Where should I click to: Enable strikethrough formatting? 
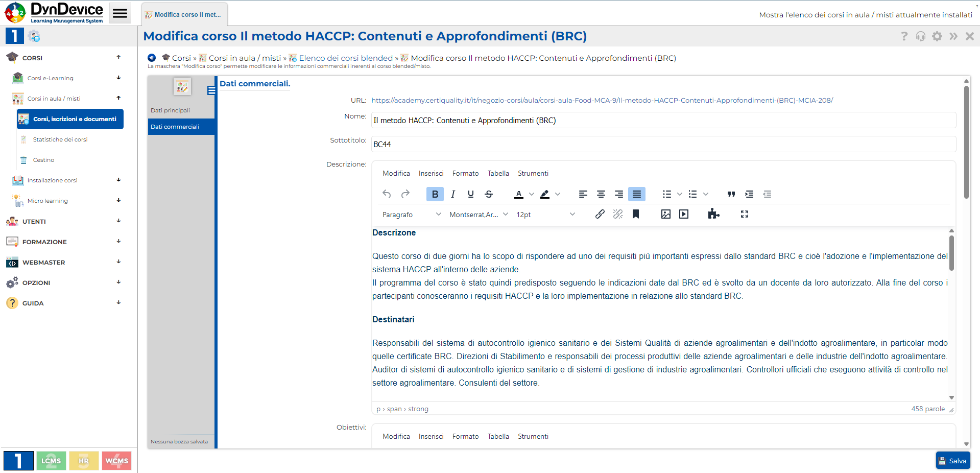point(488,194)
